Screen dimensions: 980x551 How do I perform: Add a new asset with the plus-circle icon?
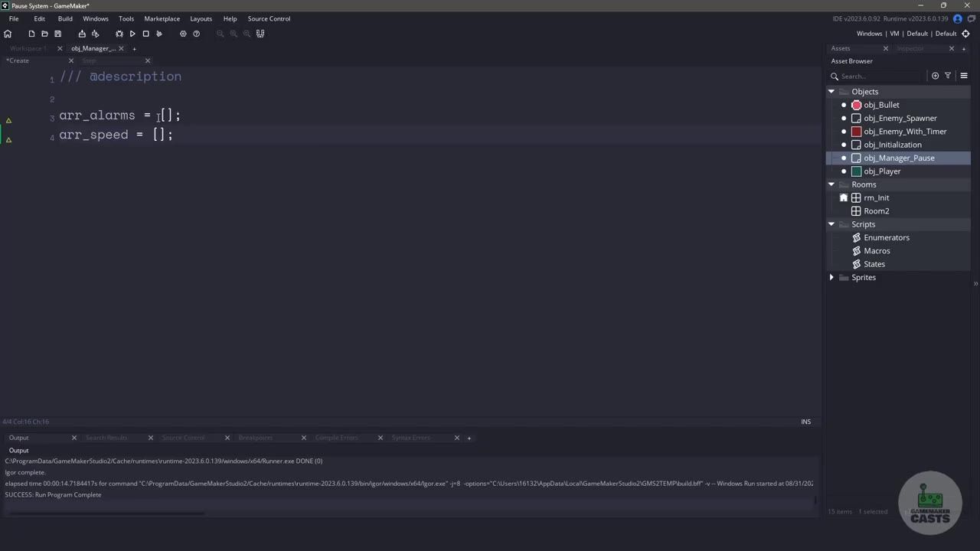tap(935, 76)
